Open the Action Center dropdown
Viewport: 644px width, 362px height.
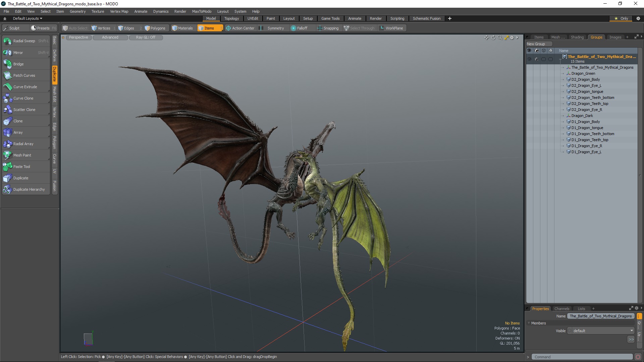pyautogui.click(x=240, y=28)
